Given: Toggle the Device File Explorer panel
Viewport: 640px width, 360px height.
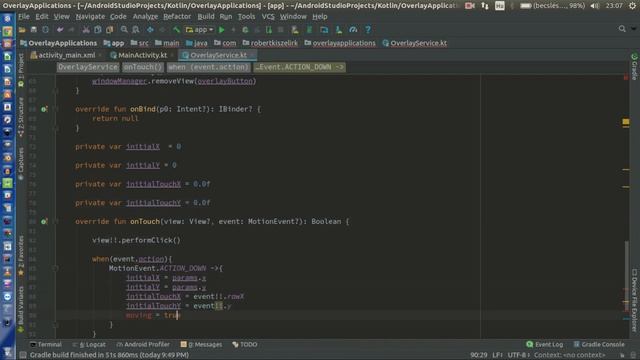Looking at the screenshot, I should (634, 300).
